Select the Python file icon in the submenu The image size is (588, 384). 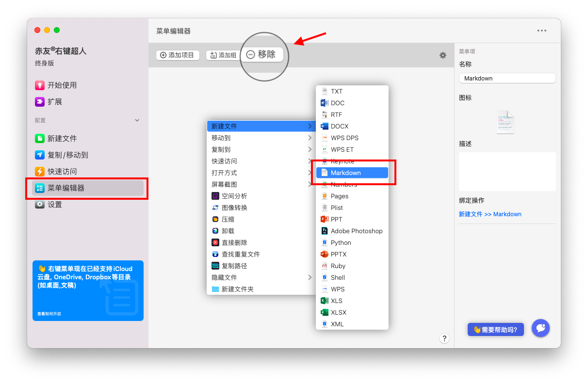click(325, 242)
